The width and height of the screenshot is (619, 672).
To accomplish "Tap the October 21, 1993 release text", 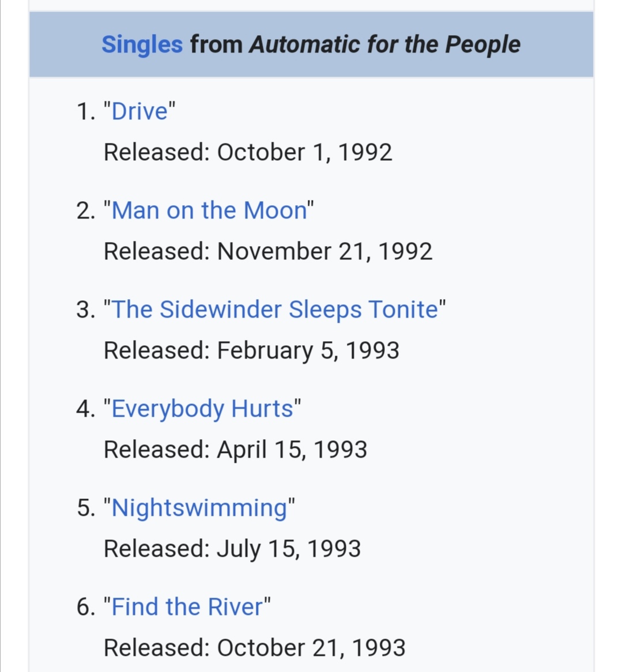I will [311, 648].
